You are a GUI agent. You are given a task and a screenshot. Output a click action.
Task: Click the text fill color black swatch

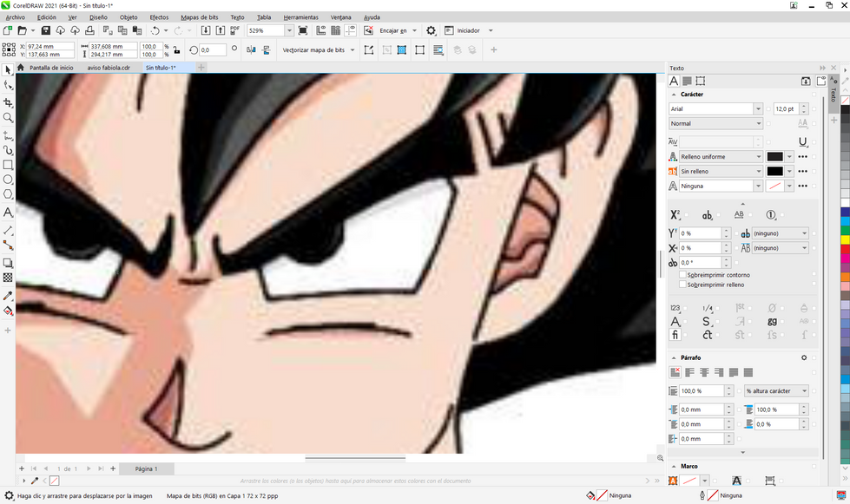point(774,156)
